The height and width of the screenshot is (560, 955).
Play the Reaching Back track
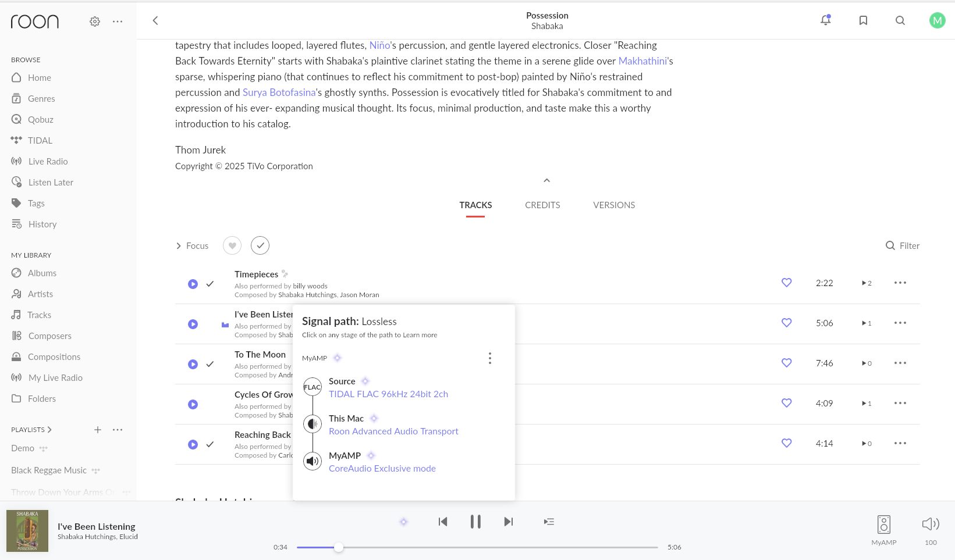pyautogui.click(x=193, y=444)
